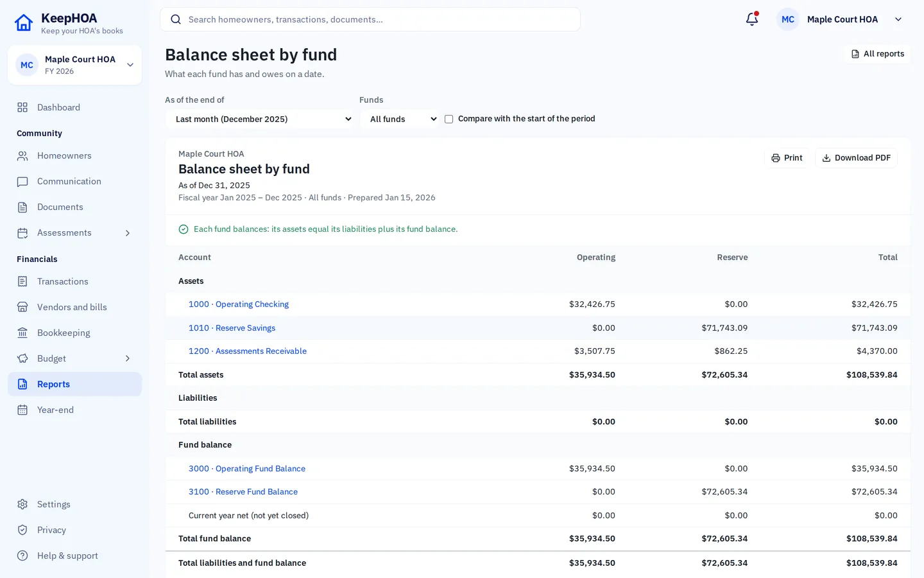Click the Budget piggy bank icon
Image resolution: width=924 pixels, height=578 pixels.
[x=22, y=358]
